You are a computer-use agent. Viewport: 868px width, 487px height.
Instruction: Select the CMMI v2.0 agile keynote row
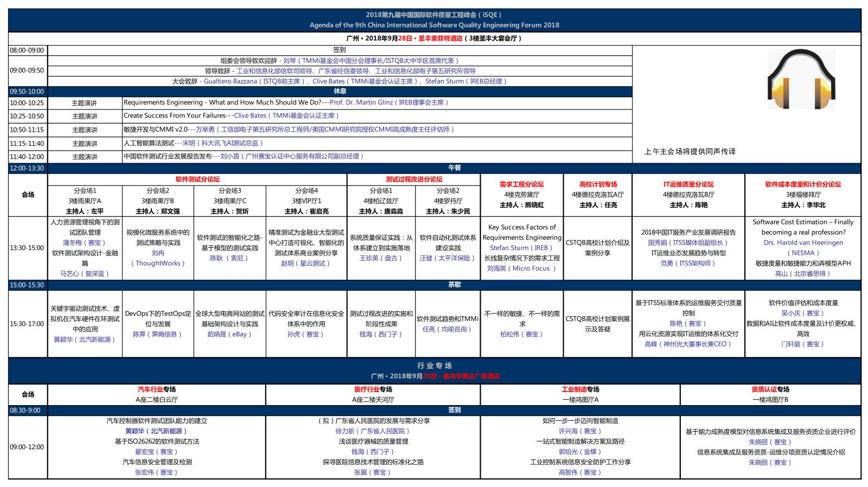(377, 130)
